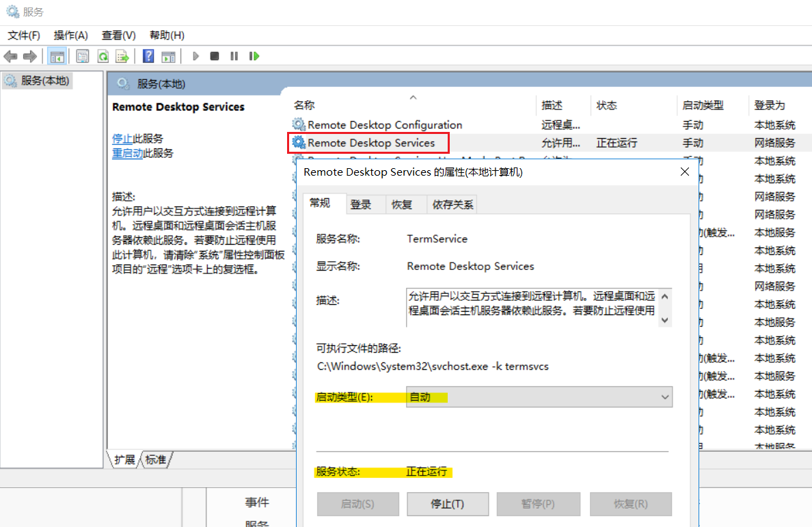Click the gear icon beside 服务(本地) in the tree

point(10,81)
